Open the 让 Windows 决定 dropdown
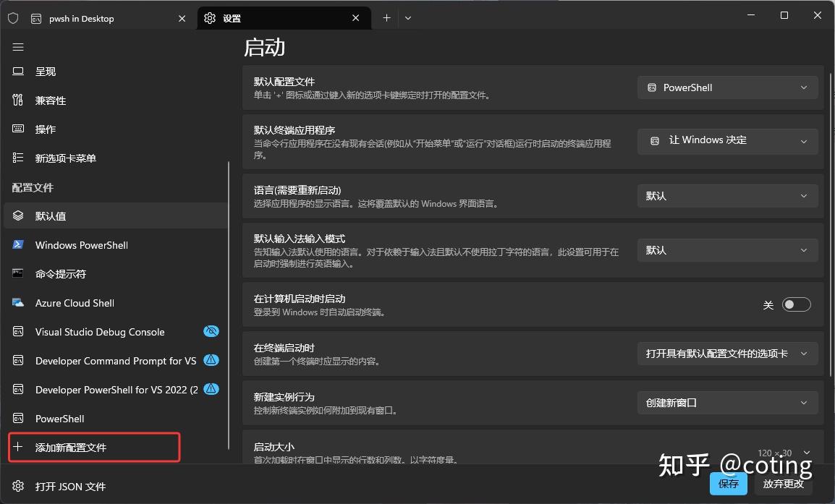The width and height of the screenshot is (835, 504). pos(727,141)
